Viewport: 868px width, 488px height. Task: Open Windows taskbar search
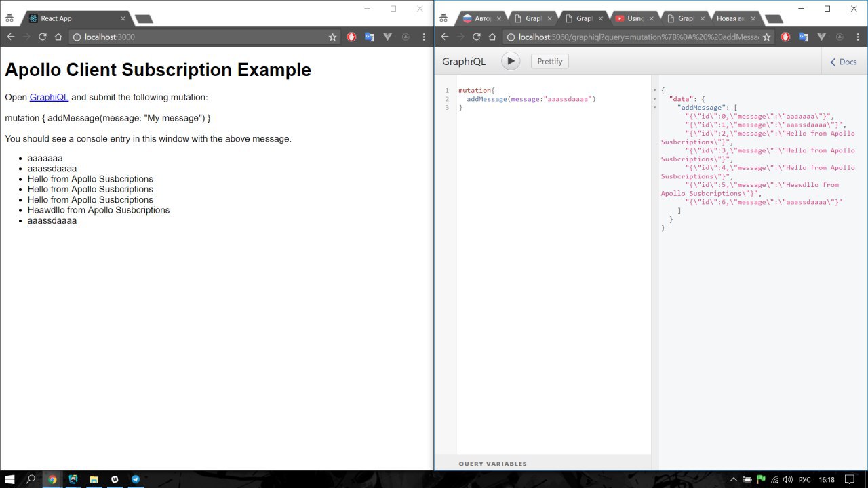31,479
